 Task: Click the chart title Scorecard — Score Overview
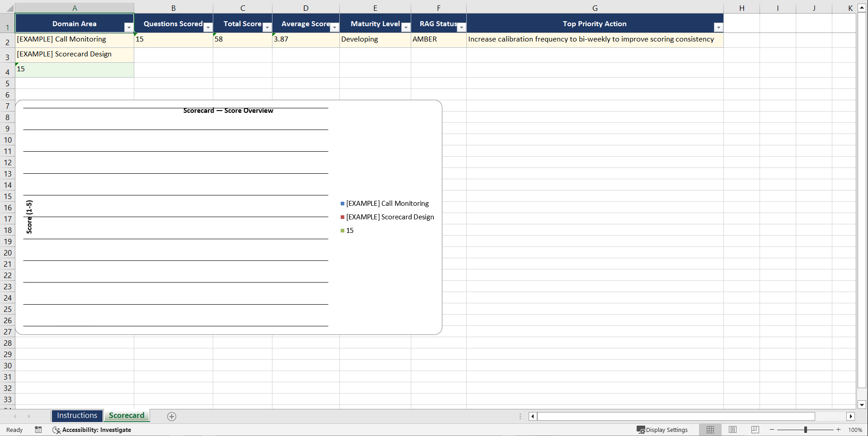pos(228,110)
